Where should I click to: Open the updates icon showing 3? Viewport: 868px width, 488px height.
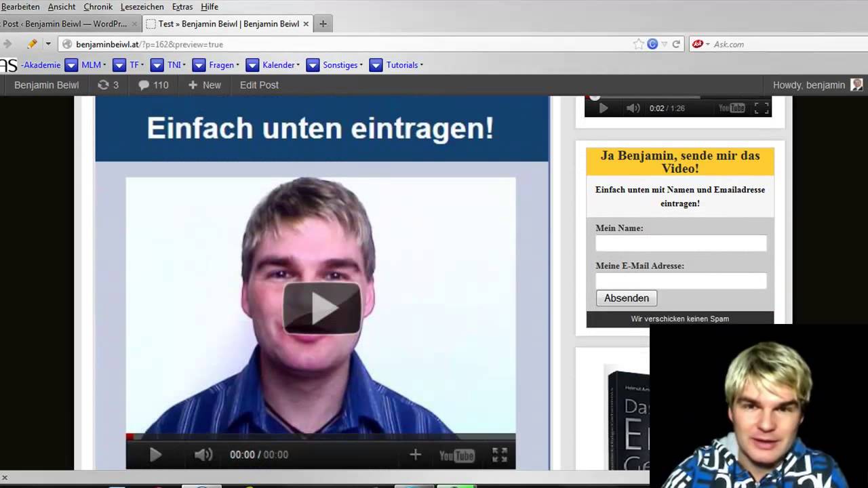click(x=108, y=85)
